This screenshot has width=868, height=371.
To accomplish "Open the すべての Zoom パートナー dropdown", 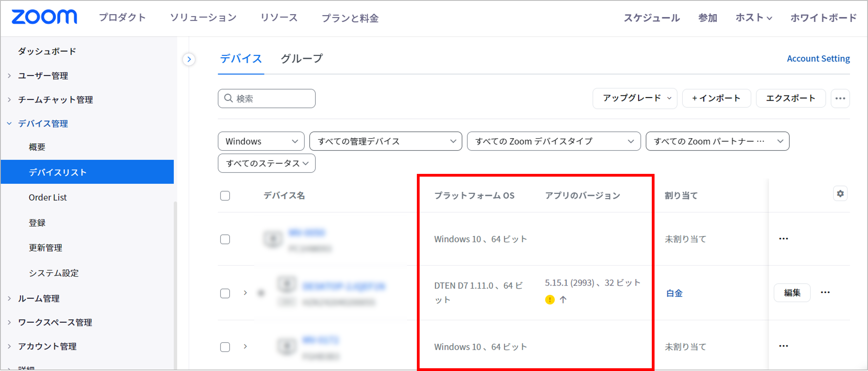I will pyautogui.click(x=717, y=141).
